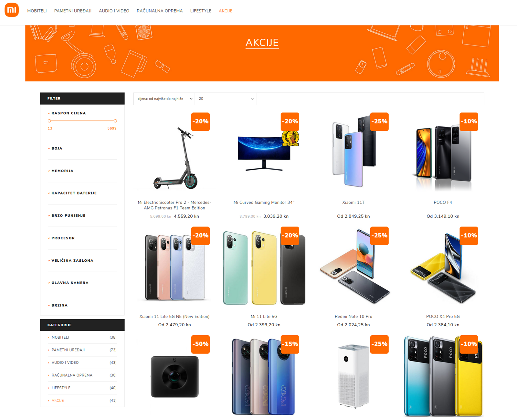Image resolution: width=517 pixels, height=420 pixels.
Task: Click the minimum price slider handle
Action: 49,121
